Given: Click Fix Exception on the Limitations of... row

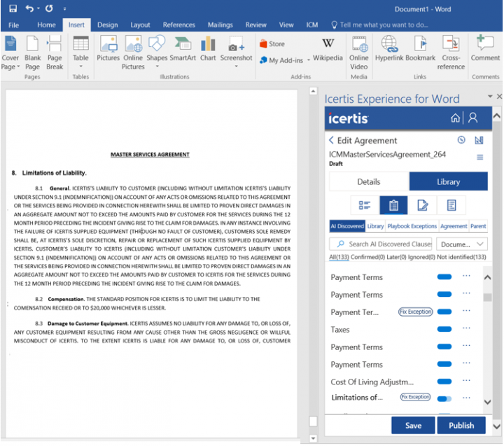Looking at the screenshot, I should (x=415, y=397).
